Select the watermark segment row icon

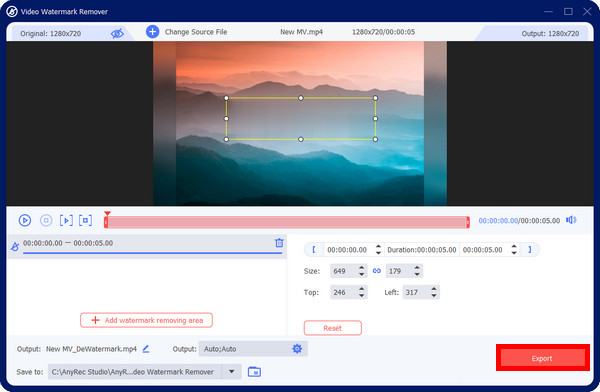point(15,247)
